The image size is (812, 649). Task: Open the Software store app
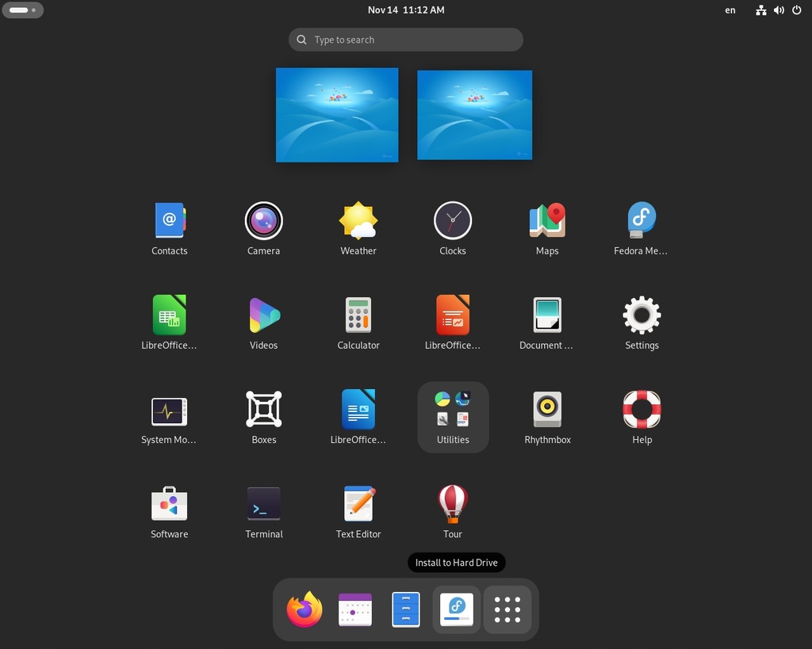(170, 503)
